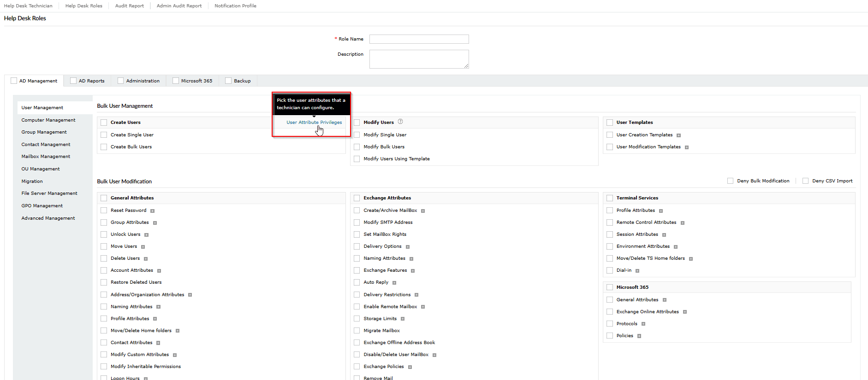Image resolution: width=868 pixels, height=380 pixels.
Task: Click the small icon next to Reset Password
Action: pyautogui.click(x=152, y=211)
